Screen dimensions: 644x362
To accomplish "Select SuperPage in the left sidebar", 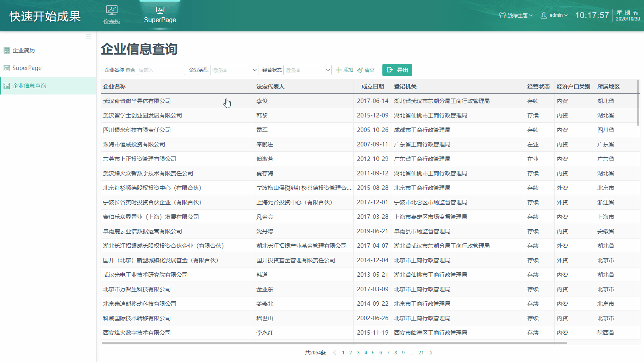I will tap(26, 68).
